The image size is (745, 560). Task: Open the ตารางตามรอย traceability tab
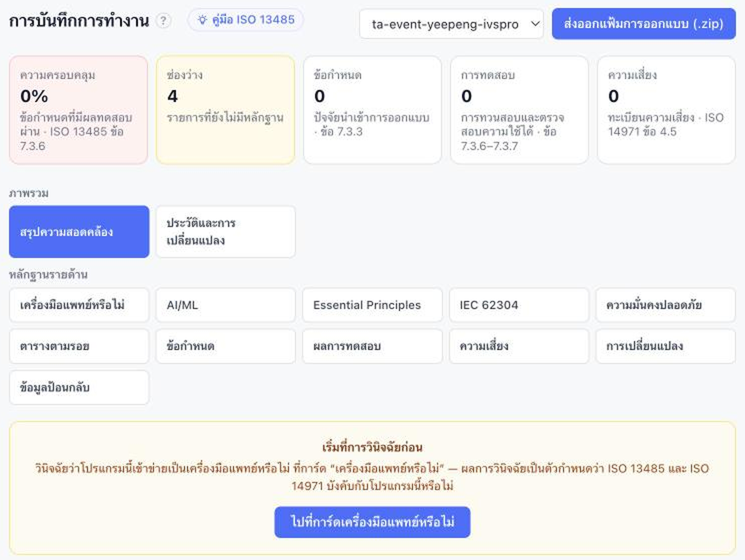[x=79, y=346]
